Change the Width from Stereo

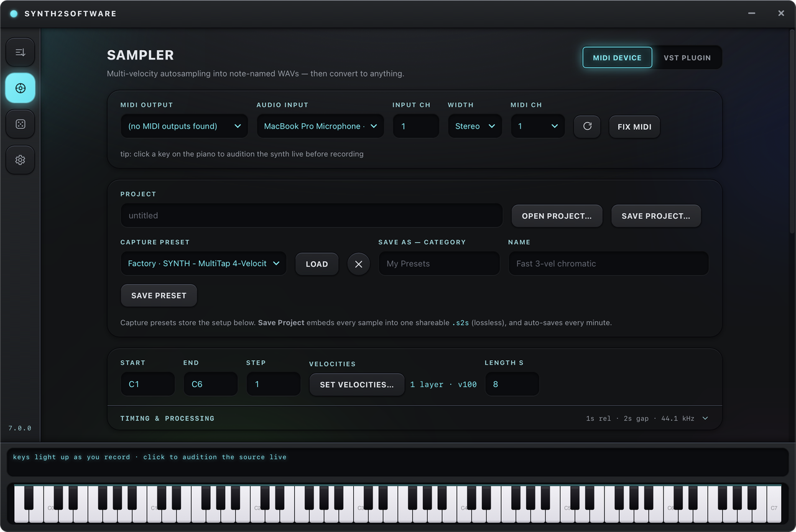pos(474,126)
